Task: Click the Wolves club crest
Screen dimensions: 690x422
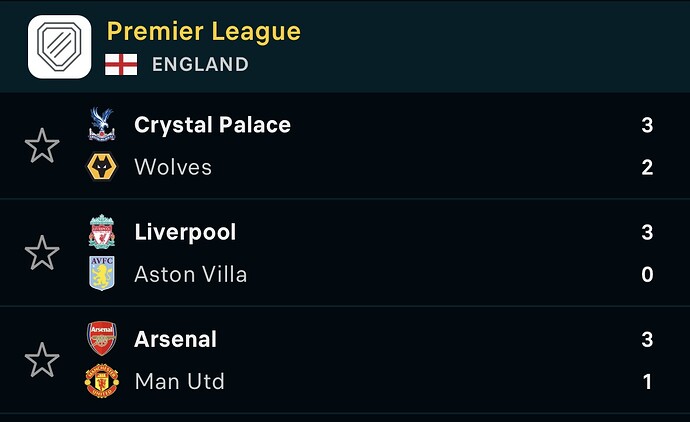Action: tap(102, 167)
